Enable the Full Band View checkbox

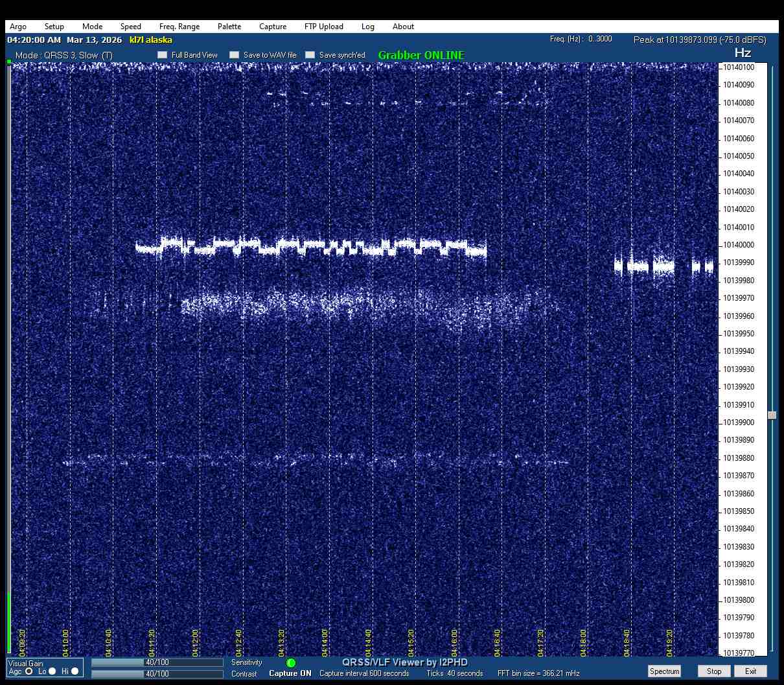(163, 55)
